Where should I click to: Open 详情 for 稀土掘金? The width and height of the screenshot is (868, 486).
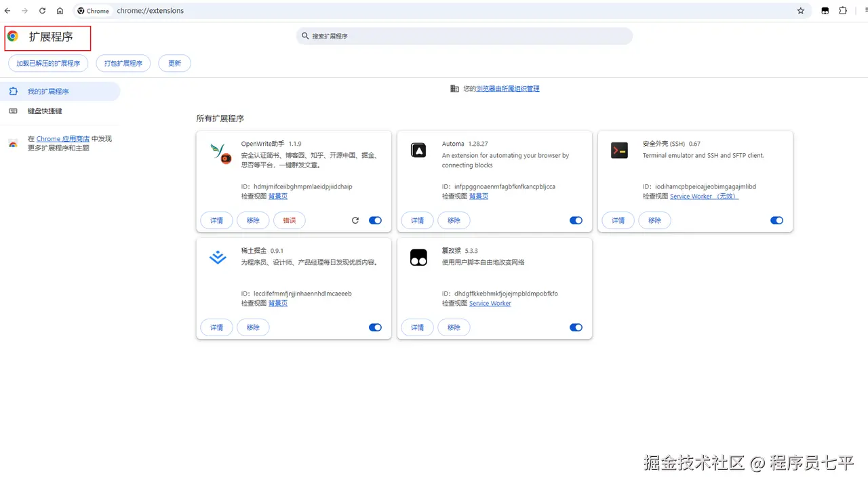point(217,327)
